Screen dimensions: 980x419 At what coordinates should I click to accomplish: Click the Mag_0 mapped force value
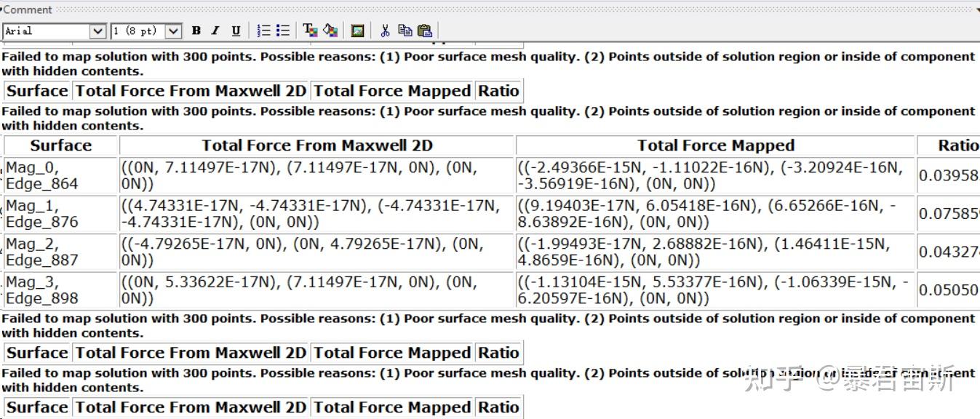[716, 175]
